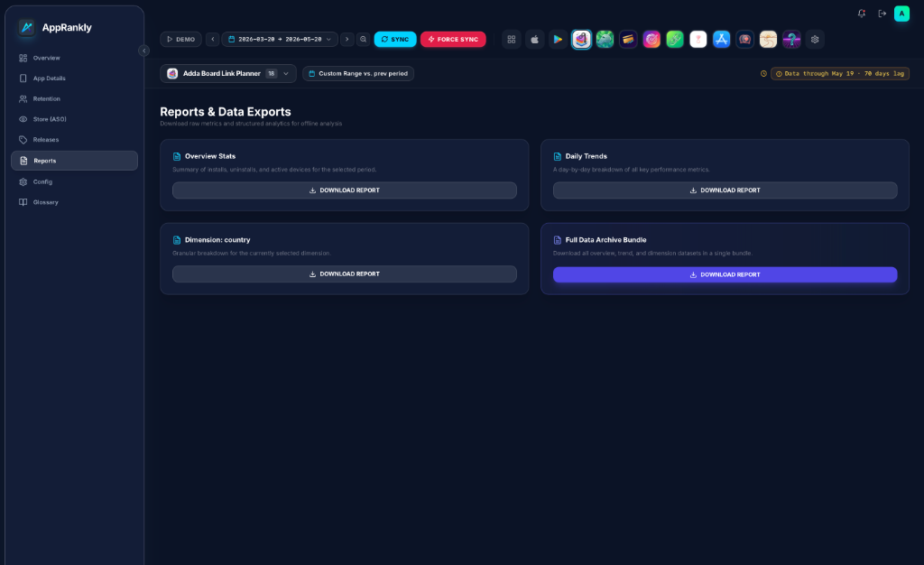Select the beige winding path app icon

(768, 40)
